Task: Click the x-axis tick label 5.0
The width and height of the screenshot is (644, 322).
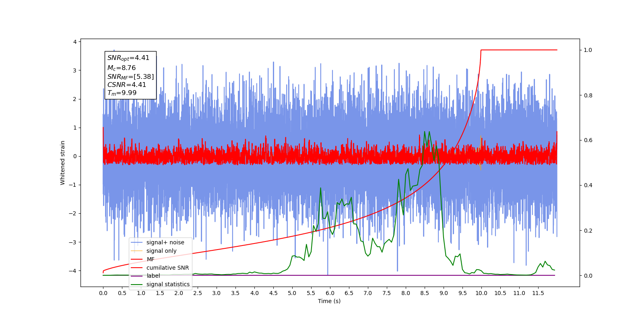Action: tap(292, 293)
